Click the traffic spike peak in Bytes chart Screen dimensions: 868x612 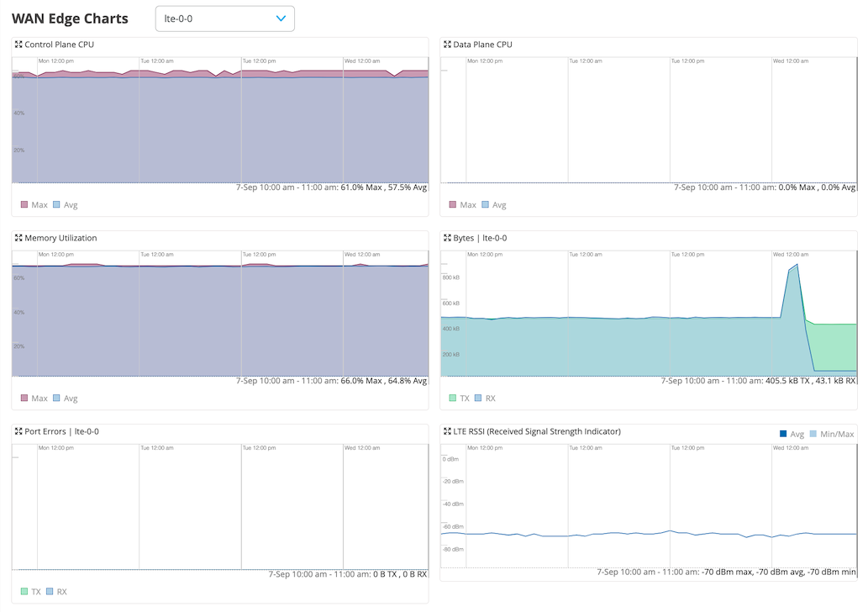pos(796,265)
